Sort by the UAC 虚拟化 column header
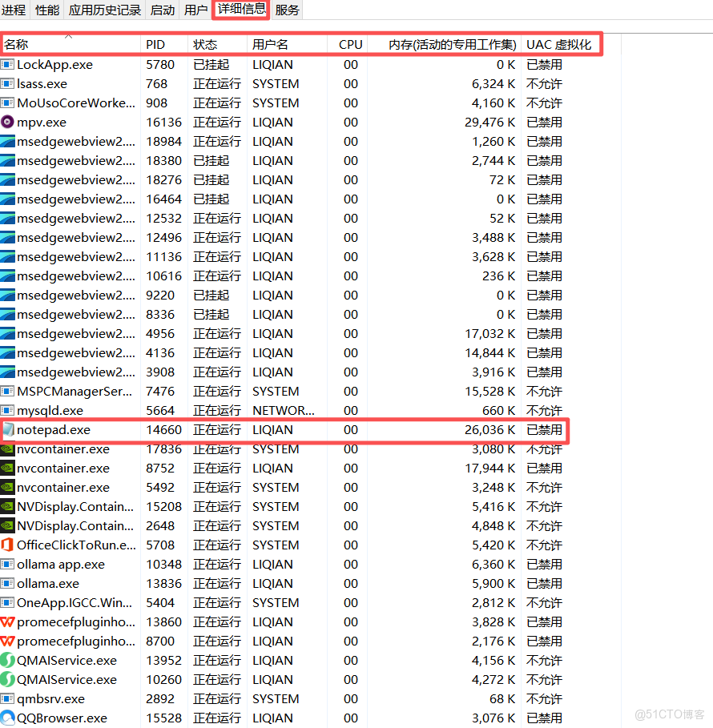 (561, 45)
